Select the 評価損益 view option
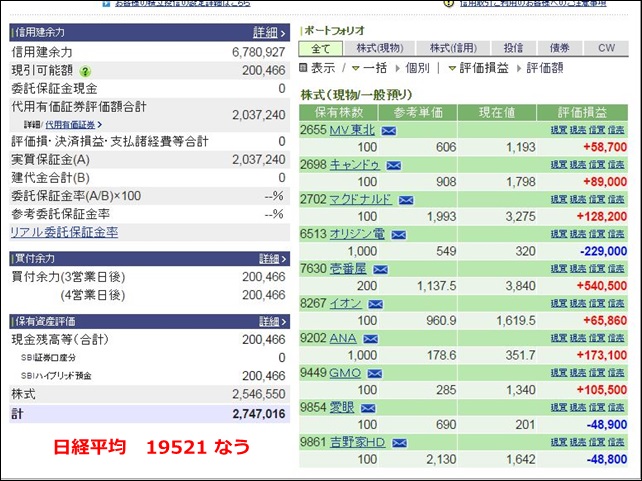The width and height of the screenshot is (642, 481). point(484,68)
